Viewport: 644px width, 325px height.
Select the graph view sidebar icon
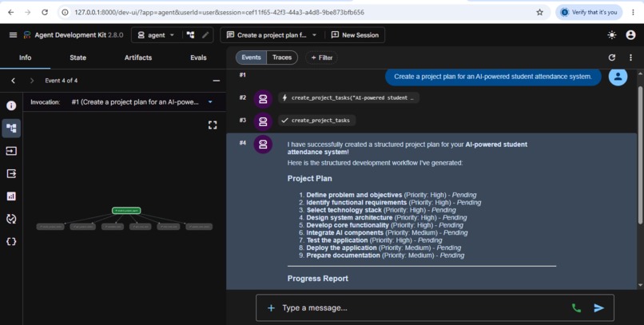(11, 129)
